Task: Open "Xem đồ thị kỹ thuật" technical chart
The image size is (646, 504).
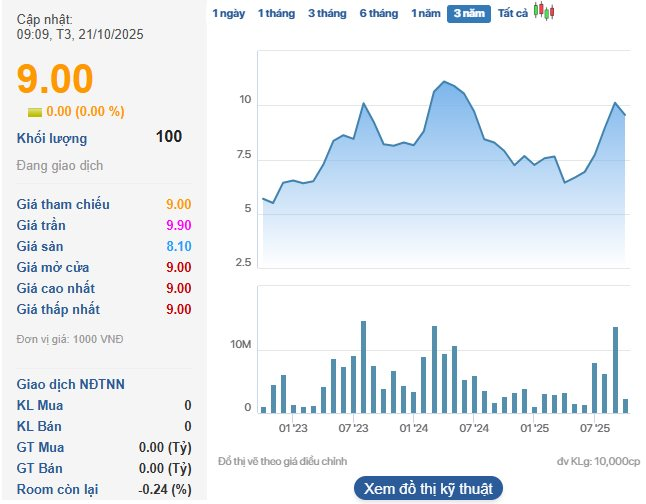Action: point(428,488)
